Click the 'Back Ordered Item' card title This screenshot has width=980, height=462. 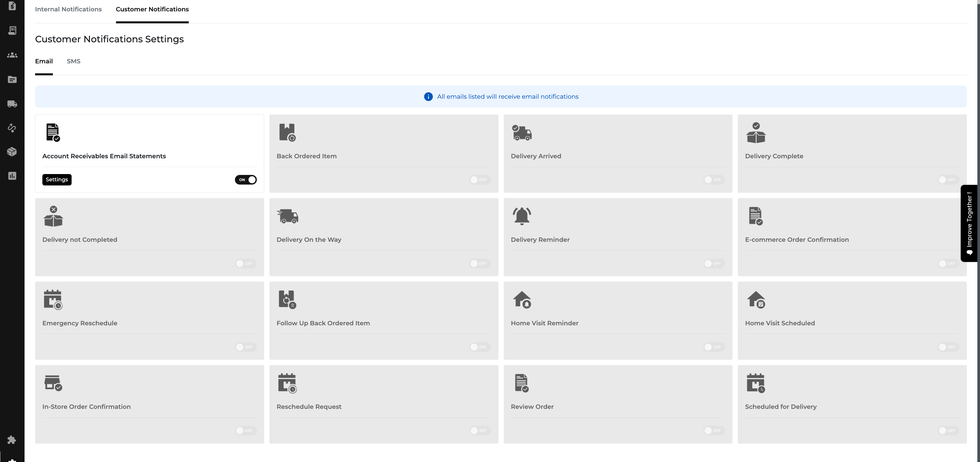point(306,156)
